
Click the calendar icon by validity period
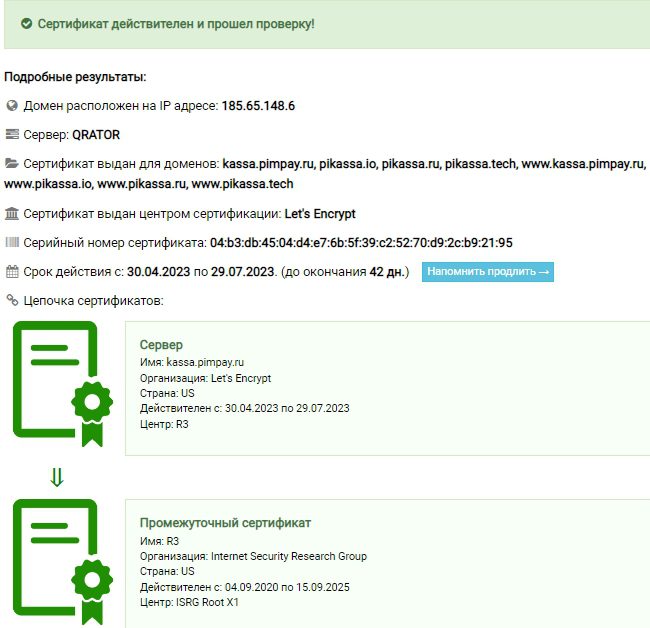pos(12,272)
